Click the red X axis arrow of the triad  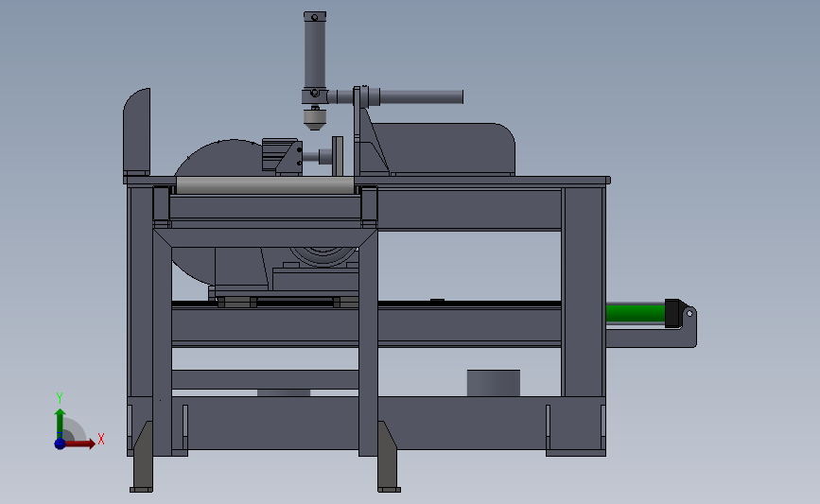point(79,443)
